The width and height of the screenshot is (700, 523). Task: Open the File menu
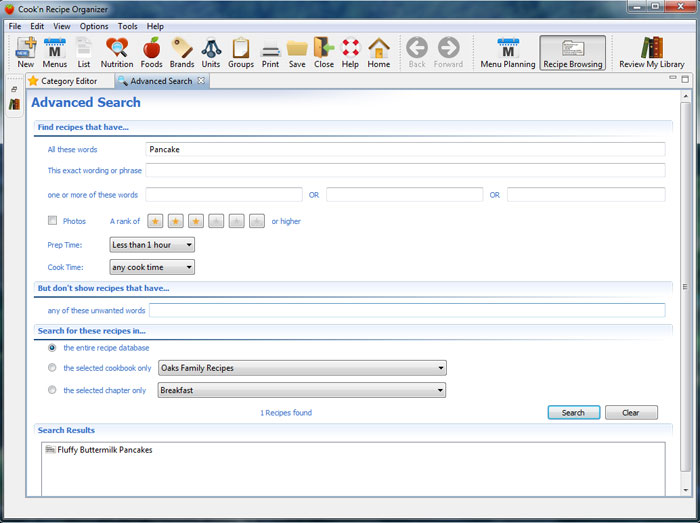click(x=15, y=26)
